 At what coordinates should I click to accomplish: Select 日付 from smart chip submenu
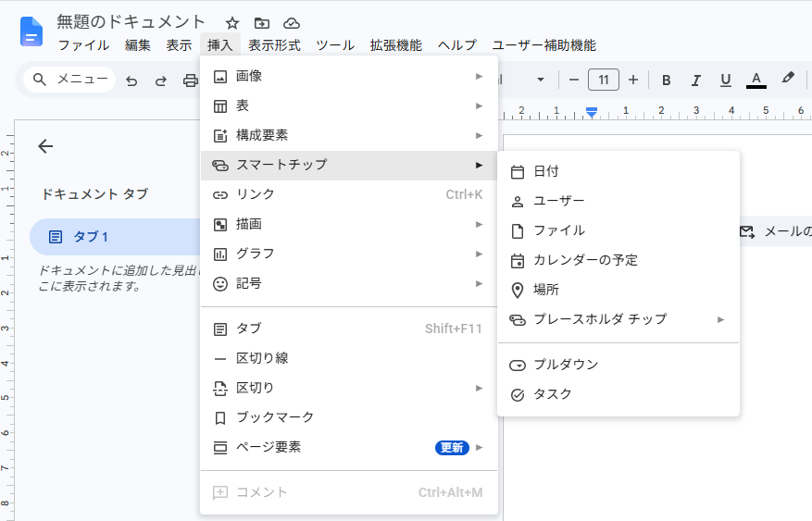[618, 171]
